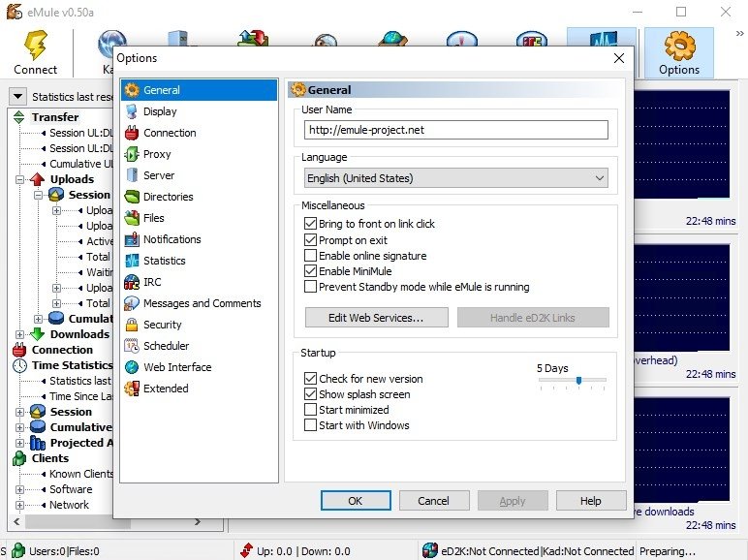Select Security in the options list
This screenshot has height=560, width=748.
coord(162,325)
